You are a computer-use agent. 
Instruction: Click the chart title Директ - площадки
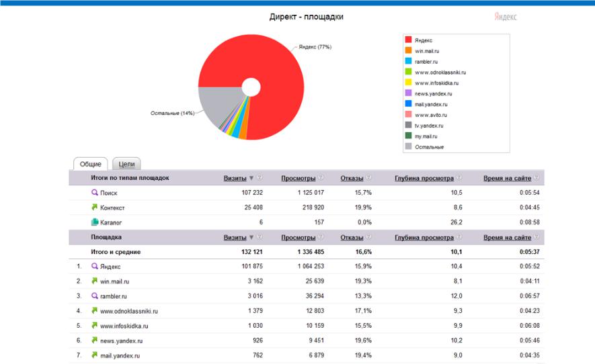point(306,17)
